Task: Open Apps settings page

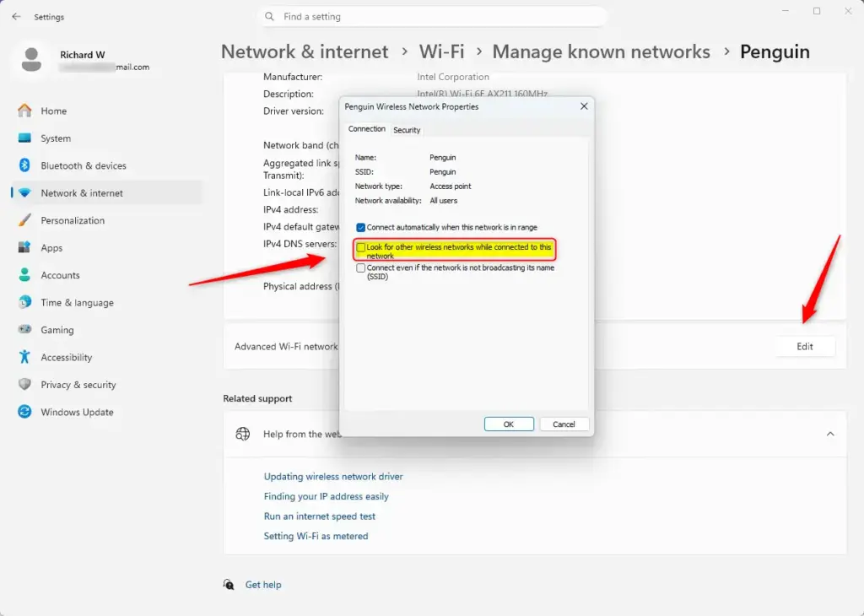Action: [107, 248]
